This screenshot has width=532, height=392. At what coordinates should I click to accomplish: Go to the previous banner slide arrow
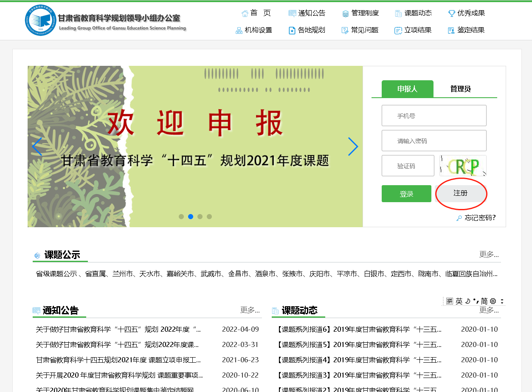[x=37, y=147]
